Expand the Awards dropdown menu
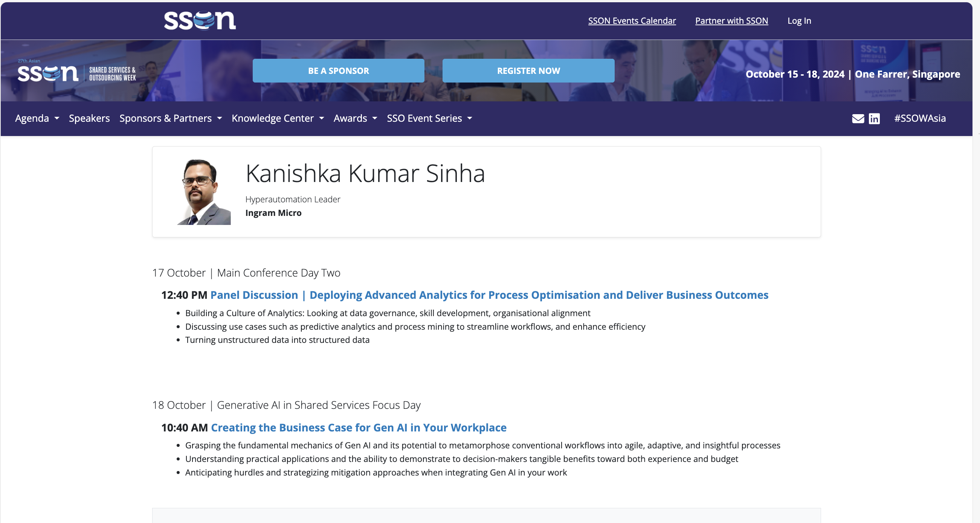Screen dimensions: 980x523 355,118
